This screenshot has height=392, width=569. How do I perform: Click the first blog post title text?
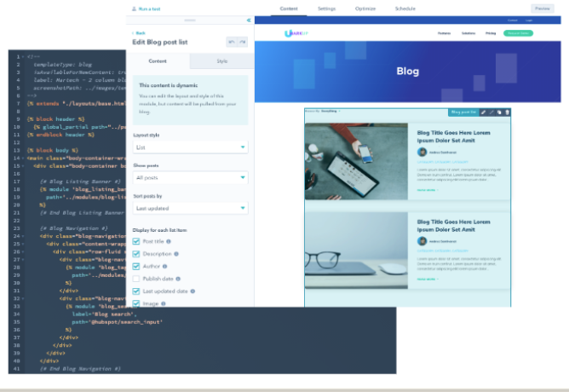point(454,137)
